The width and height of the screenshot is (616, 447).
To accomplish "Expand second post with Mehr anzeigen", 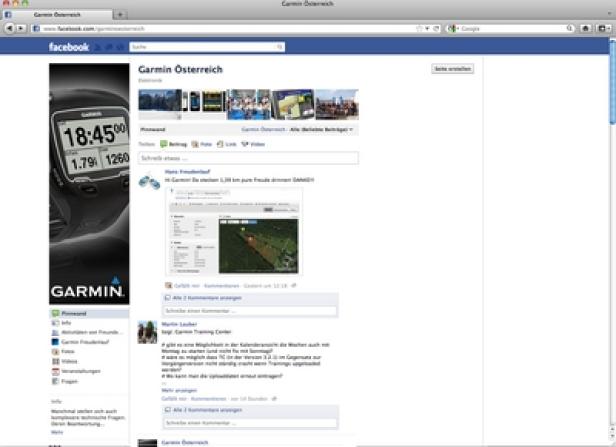I will (179, 390).
